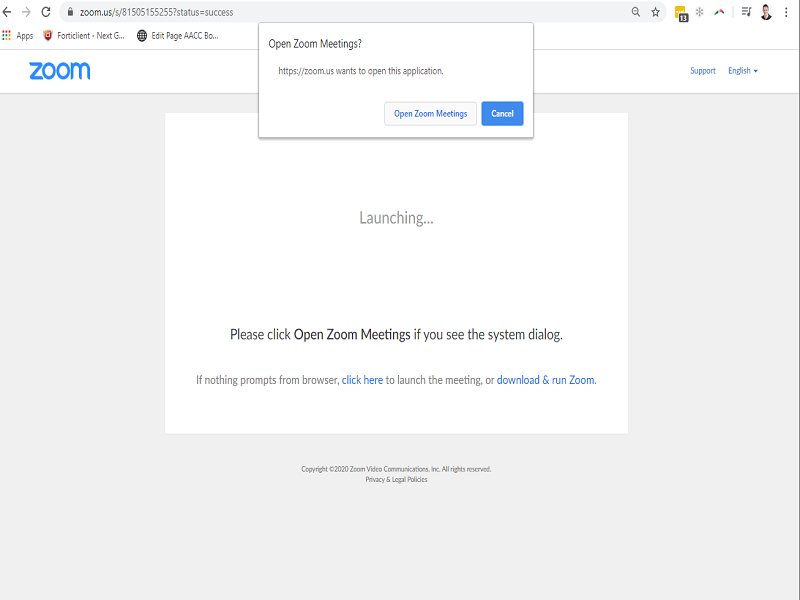This screenshot has height=600, width=800.
Task: Click the Zoom copyright notice text
Action: [396, 469]
